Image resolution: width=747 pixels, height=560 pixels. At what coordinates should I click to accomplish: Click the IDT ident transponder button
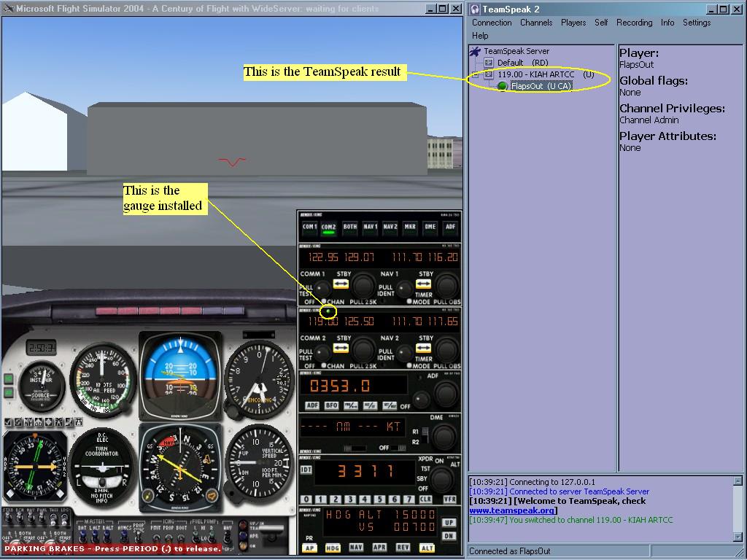(306, 470)
